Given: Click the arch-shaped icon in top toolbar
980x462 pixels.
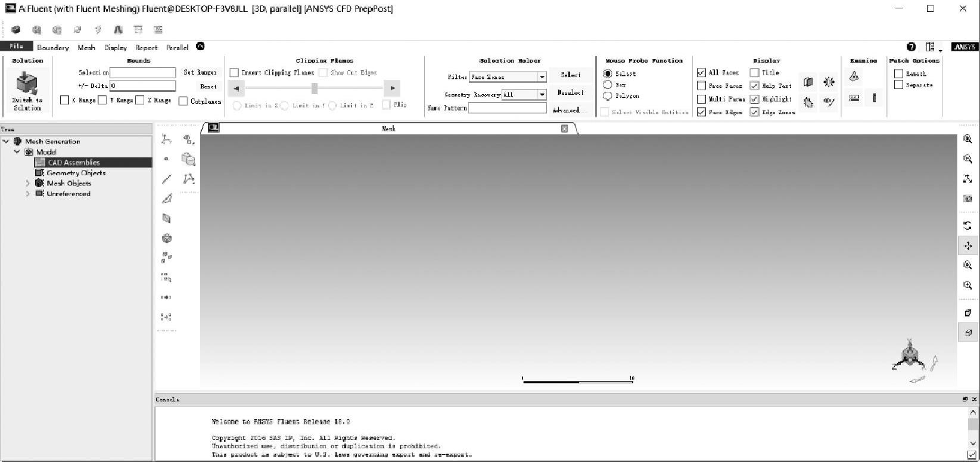Looking at the screenshot, I should point(118,29).
